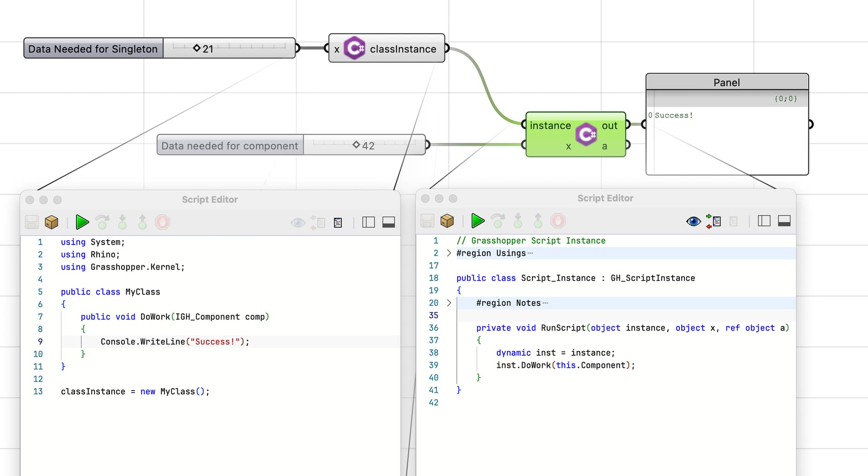
Task: Run the script in the MyClass Script Editor
Action: click(x=82, y=222)
